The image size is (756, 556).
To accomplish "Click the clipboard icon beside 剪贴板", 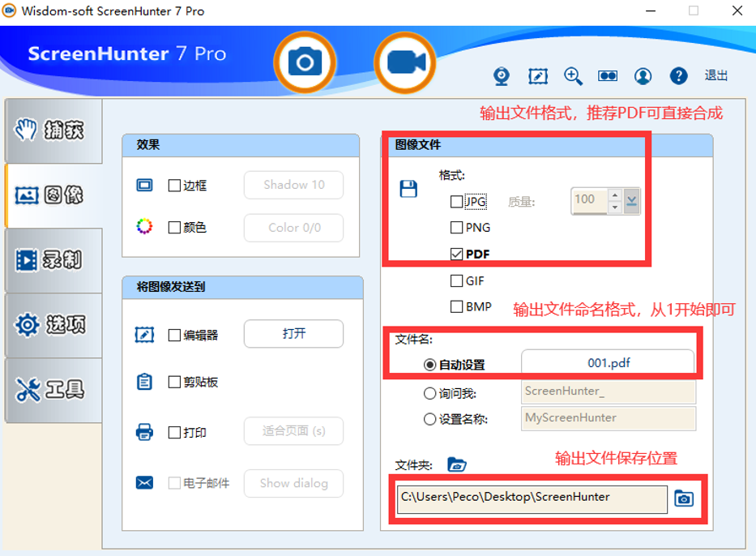I will tap(144, 382).
